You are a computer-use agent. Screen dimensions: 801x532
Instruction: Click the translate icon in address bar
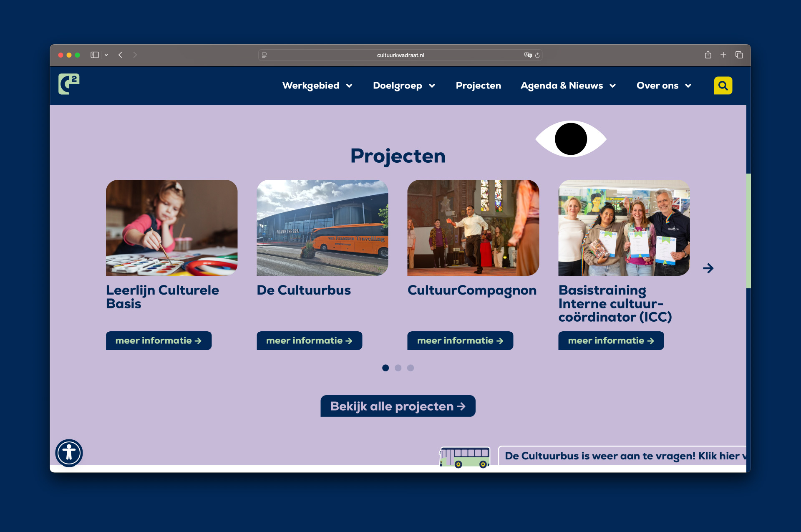528,55
